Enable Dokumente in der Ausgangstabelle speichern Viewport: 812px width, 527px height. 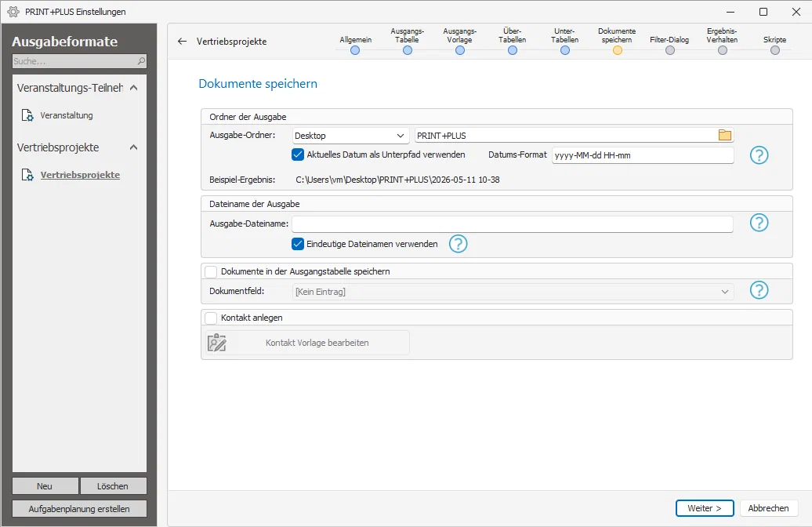pyautogui.click(x=211, y=271)
